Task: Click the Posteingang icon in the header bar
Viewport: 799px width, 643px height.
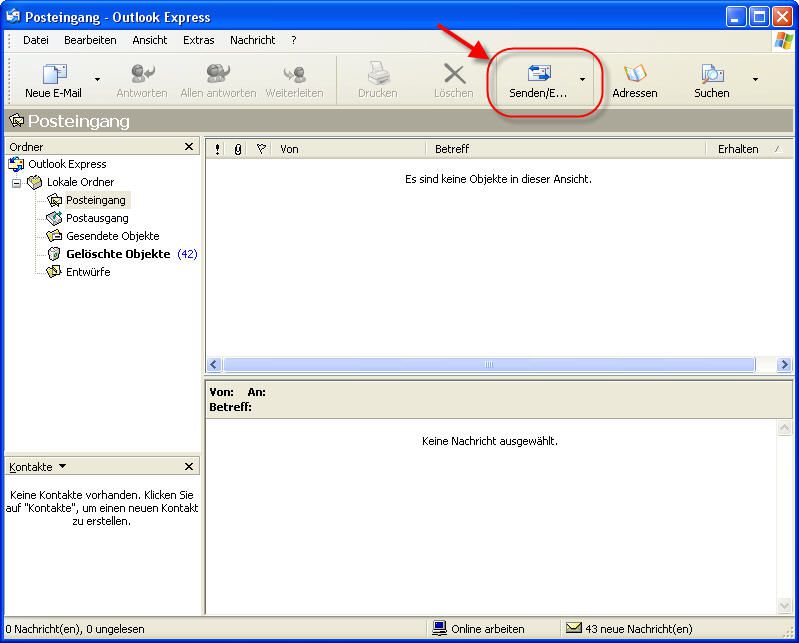Action: 16,121
